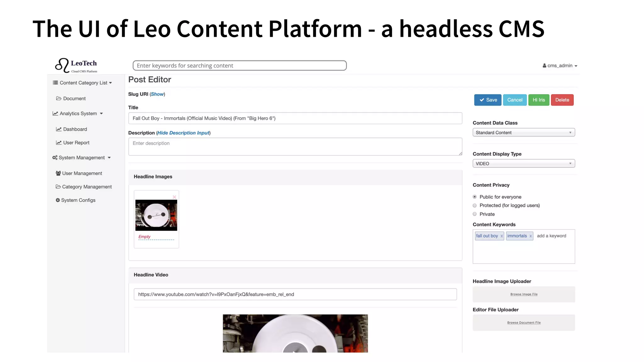Click the System Configs gear item
This screenshot has height=362, width=644.
point(78,200)
